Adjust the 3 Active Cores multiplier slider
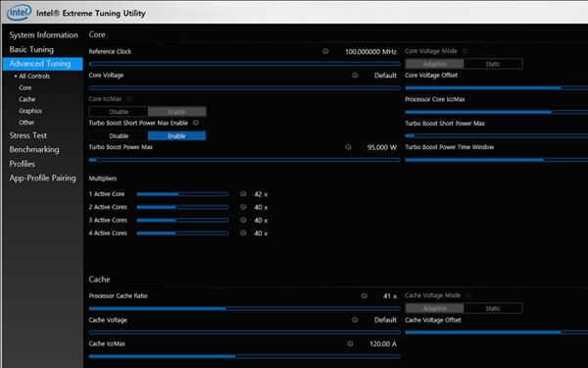Screen dimensions: 588x368 click(x=182, y=220)
